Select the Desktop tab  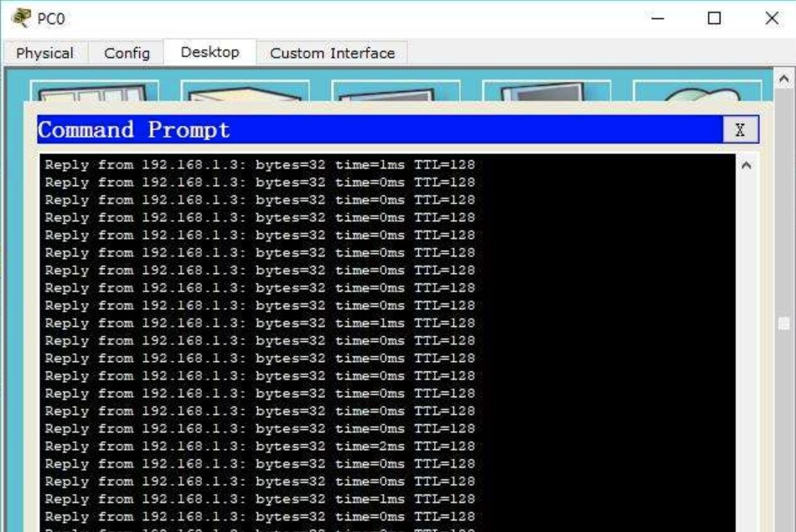tap(209, 52)
